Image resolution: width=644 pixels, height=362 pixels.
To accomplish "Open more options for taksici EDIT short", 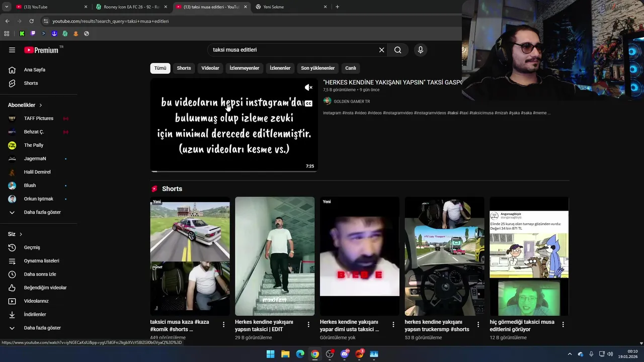I will 308,325.
